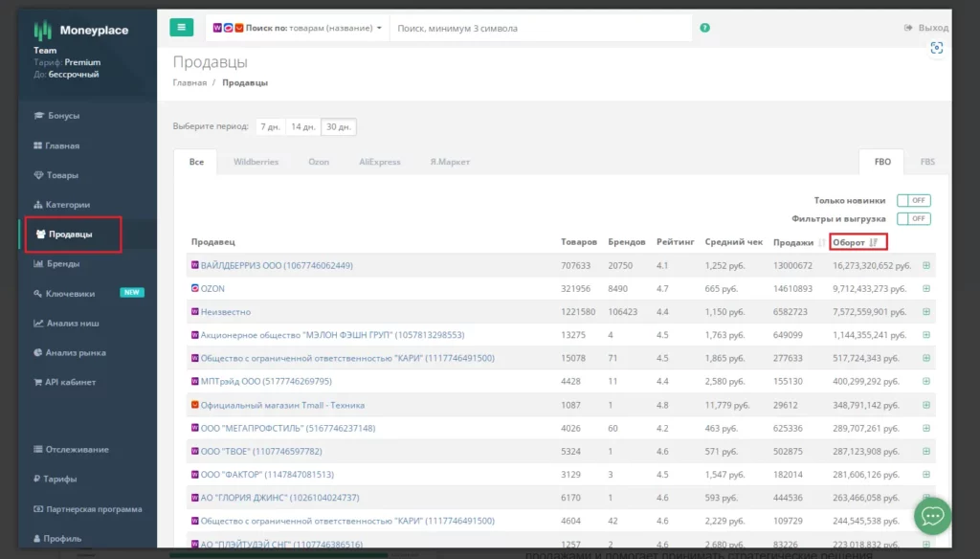Open the green chat support bubble
The image size is (980, 559).
tap(931, 516)
